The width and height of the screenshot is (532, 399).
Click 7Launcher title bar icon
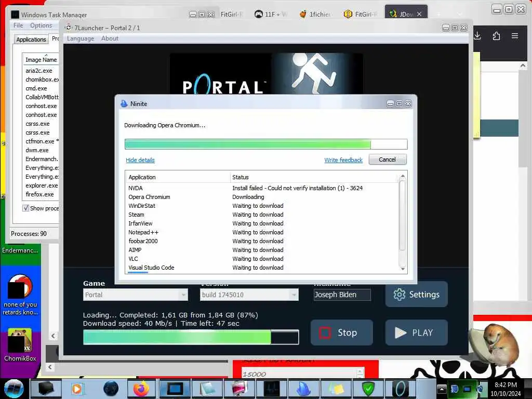tap(69, 28)
